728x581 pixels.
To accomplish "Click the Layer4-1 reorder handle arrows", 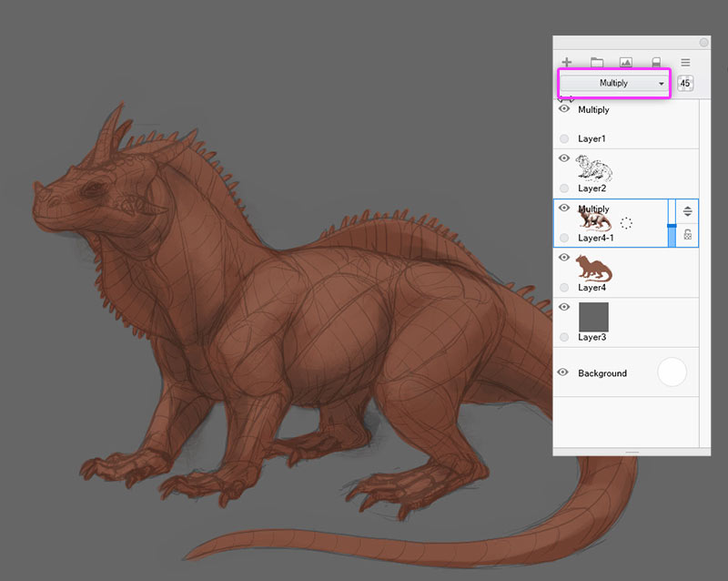I will coord(688,211).
